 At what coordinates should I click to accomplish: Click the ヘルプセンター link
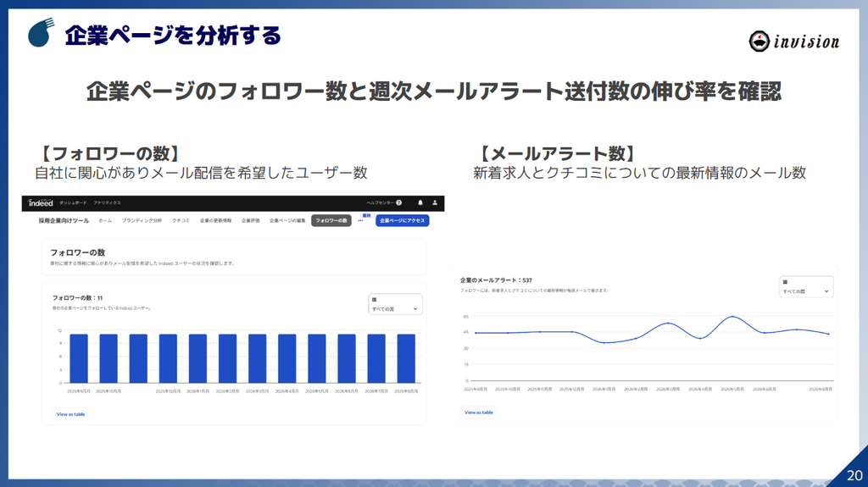click(x=381, y=203)
